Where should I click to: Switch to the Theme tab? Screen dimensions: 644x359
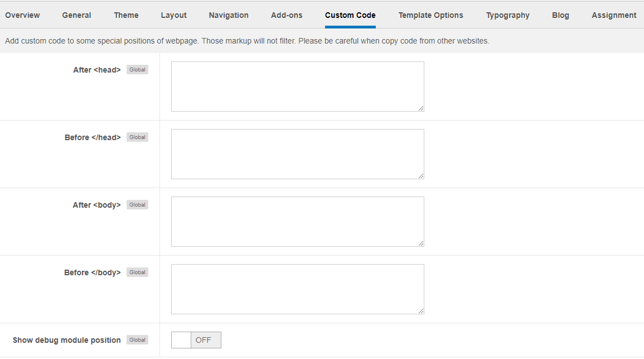126,15
